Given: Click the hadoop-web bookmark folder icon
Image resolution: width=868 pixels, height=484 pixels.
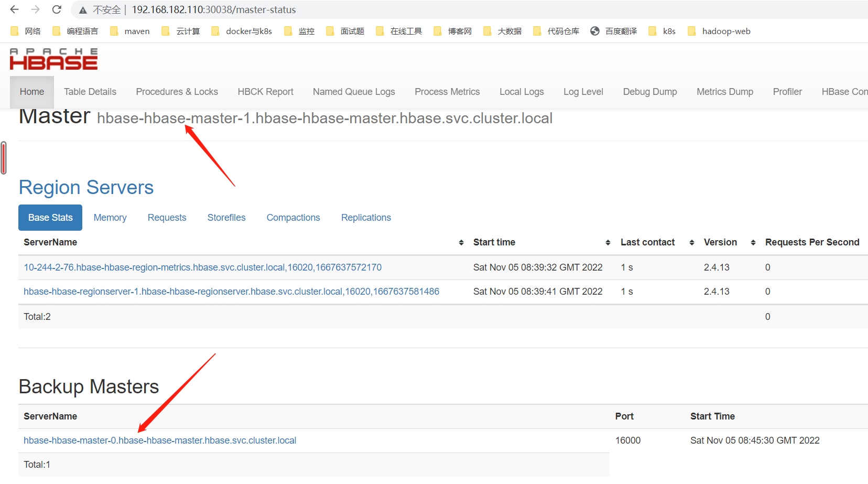Looking at the screenshot, I should pos(691,30).
